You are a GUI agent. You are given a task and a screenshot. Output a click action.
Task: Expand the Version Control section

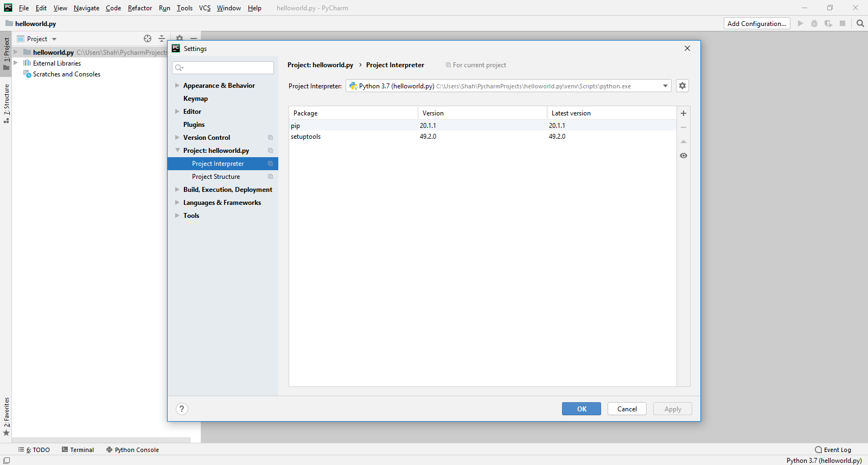177,138
